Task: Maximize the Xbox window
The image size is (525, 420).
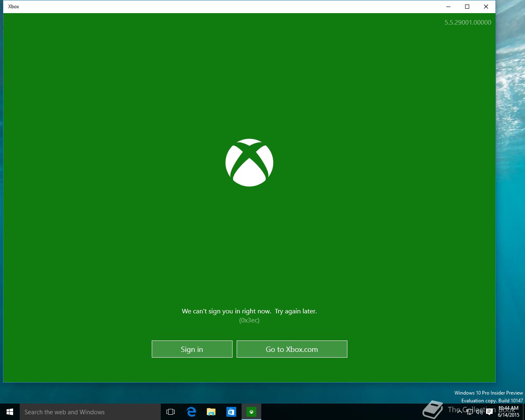Action: click(x=467, y=7)
